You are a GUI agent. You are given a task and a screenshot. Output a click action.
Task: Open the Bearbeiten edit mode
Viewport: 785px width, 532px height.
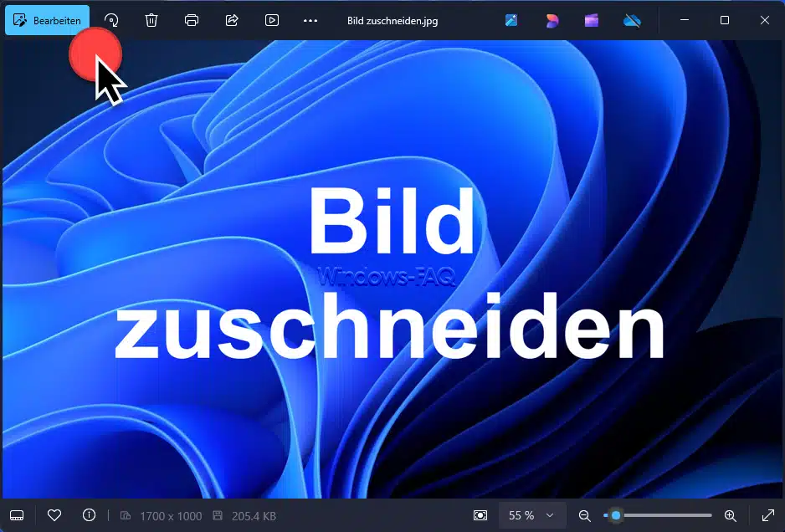tap(47, 21)
